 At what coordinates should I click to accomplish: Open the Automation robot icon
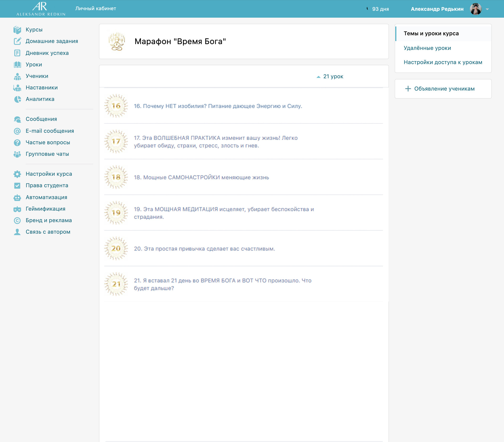[x=17, y=197]
